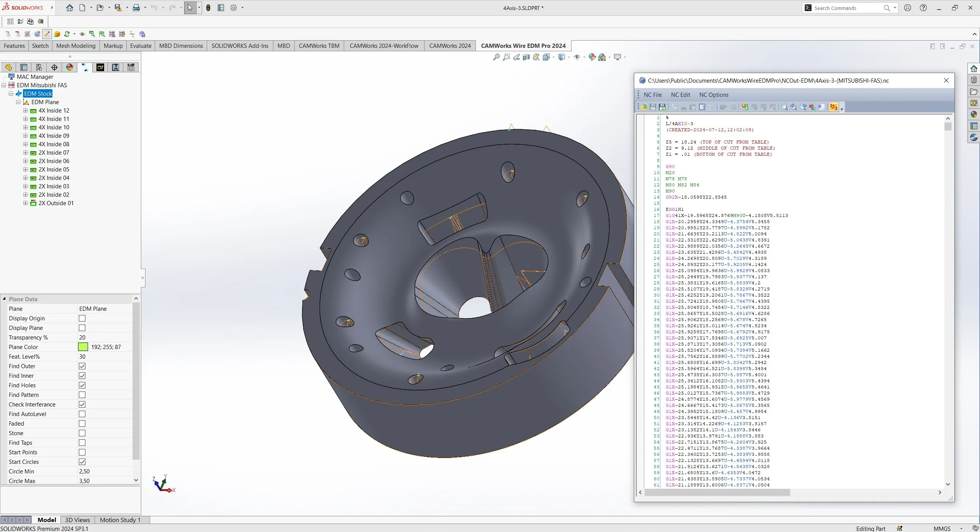Open the FeatureManager design tree tab icon
The width and height of the screenshot is (980, 532).
pyautogui.click(x=8, y=67)
